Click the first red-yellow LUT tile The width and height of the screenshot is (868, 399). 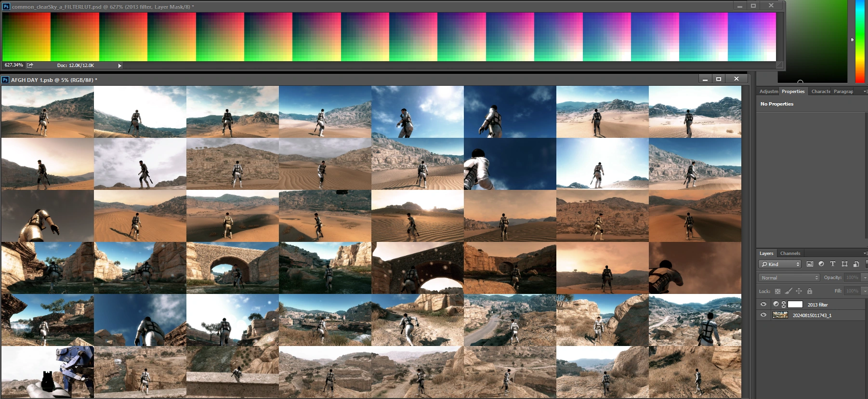click(26, 37)
